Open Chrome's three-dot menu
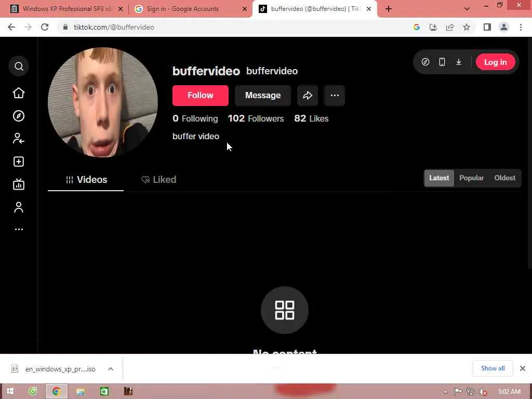The image size is (532, 399). [x=521, y=27]
